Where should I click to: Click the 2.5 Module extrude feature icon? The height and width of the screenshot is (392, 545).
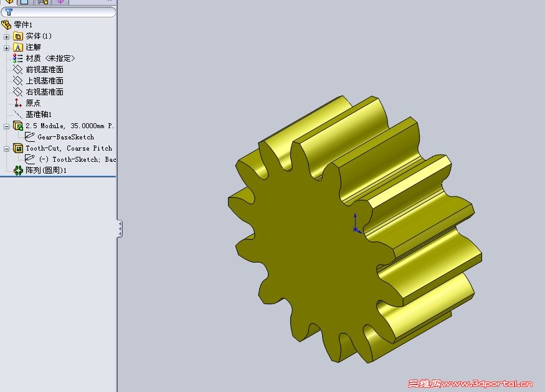tap(17, 125)
